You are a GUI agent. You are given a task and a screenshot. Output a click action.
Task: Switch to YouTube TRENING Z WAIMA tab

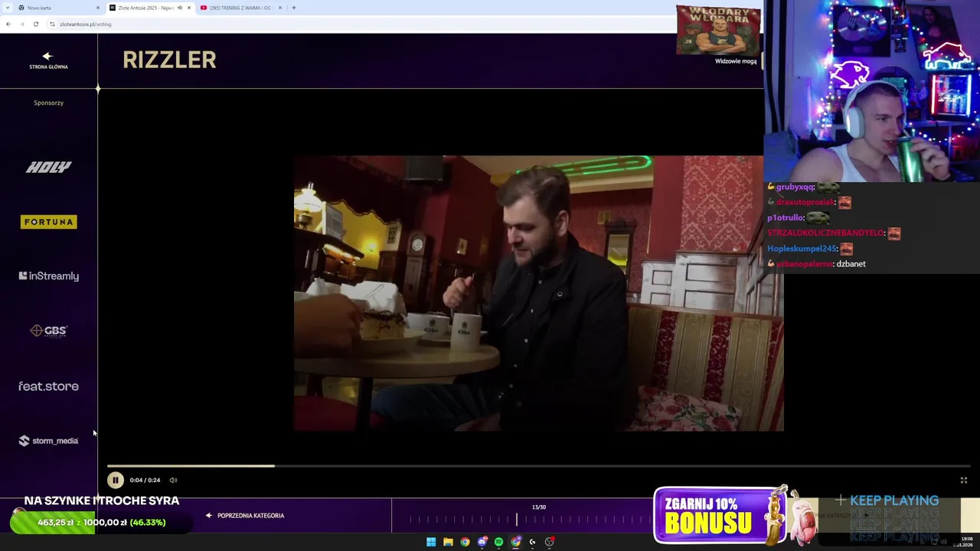pyautogui.click(x=240, y=8)
